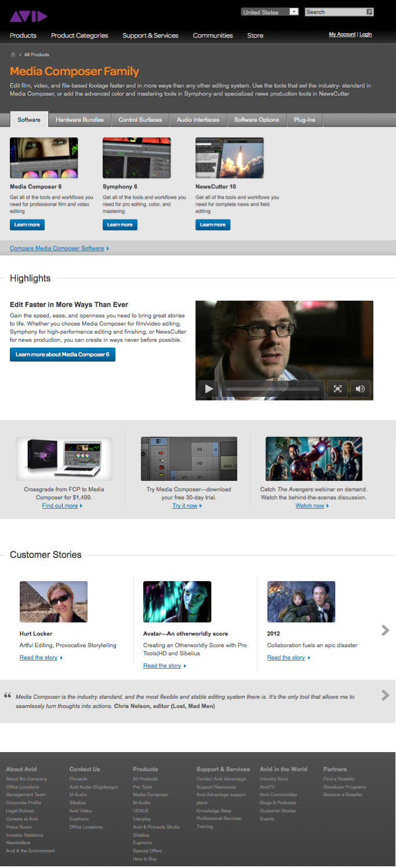The image size is (396, 868).
Task: Open Special Offers footer link
Action: click(x=147, y=851)
